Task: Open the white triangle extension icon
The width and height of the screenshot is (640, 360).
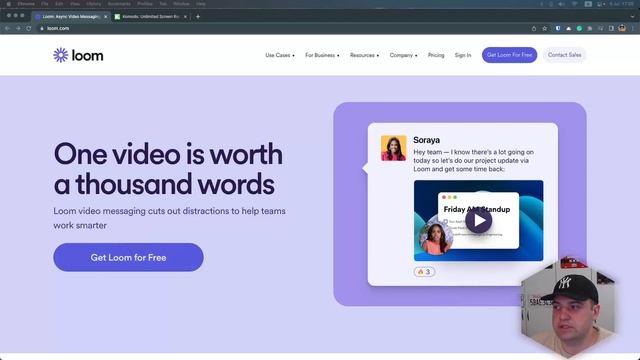Action: click(569, 28)
